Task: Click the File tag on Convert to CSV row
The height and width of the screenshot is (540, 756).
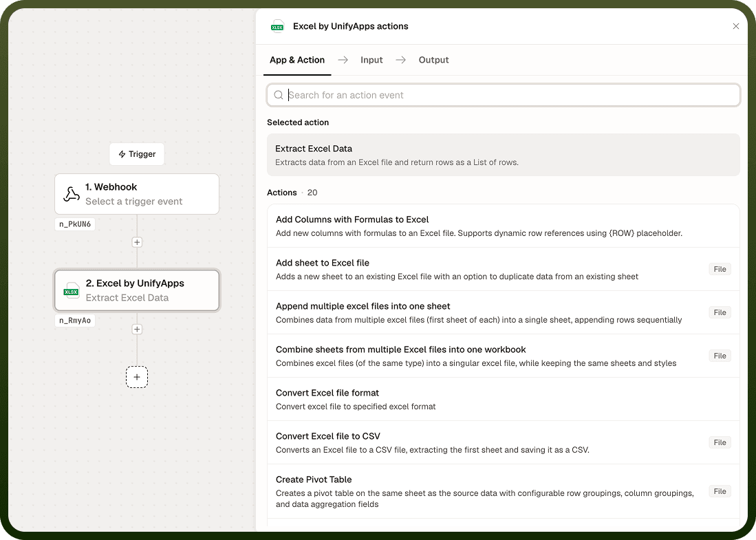Action: 720,442
